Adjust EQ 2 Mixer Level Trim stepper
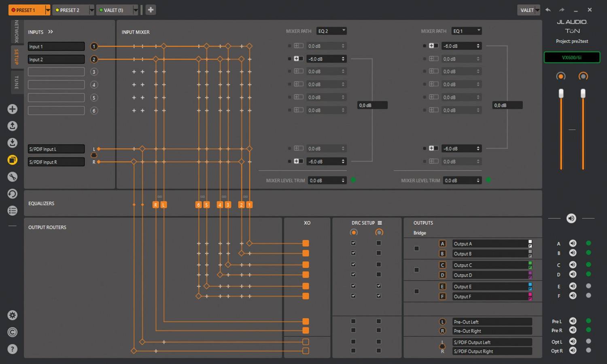The image size is (607, 364). (343, 180)
